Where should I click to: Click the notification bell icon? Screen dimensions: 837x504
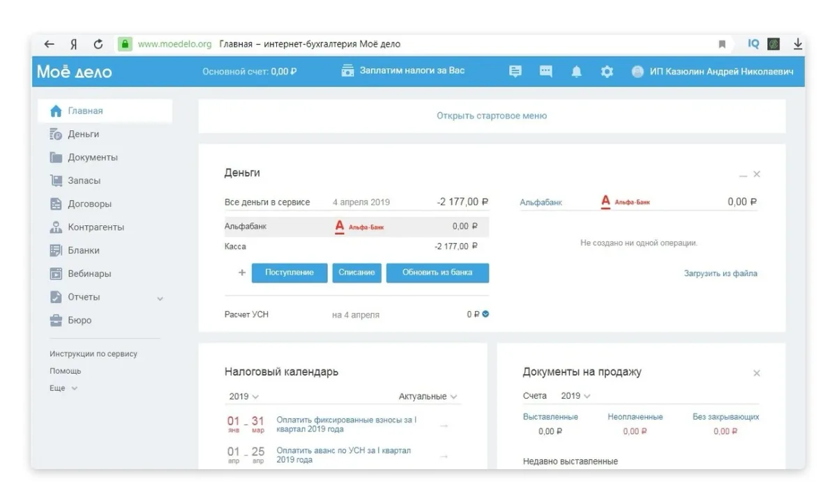pyautogui.click(x=576, y=71)
